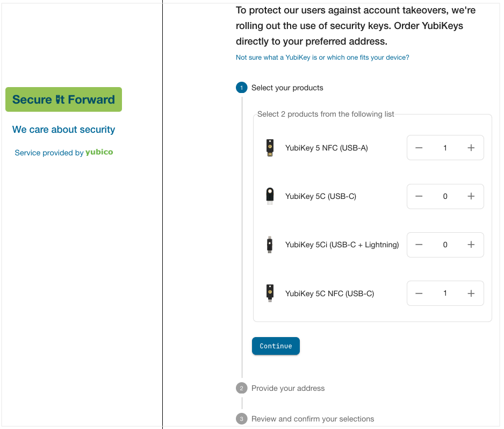
Task: Decrease YubiKey 5 NFC (USB-A) quantity
Action: [x=419, y=148]
